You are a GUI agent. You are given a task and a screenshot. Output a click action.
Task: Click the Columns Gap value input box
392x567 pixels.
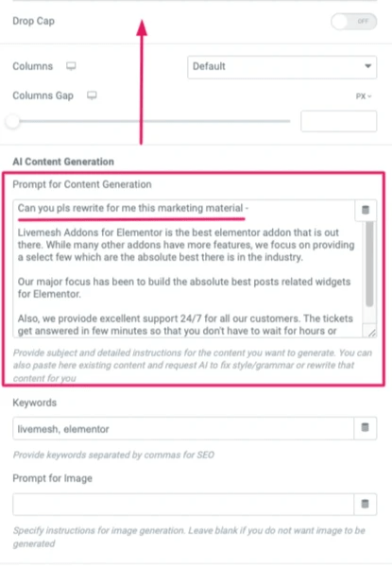[x=338, y=122]
